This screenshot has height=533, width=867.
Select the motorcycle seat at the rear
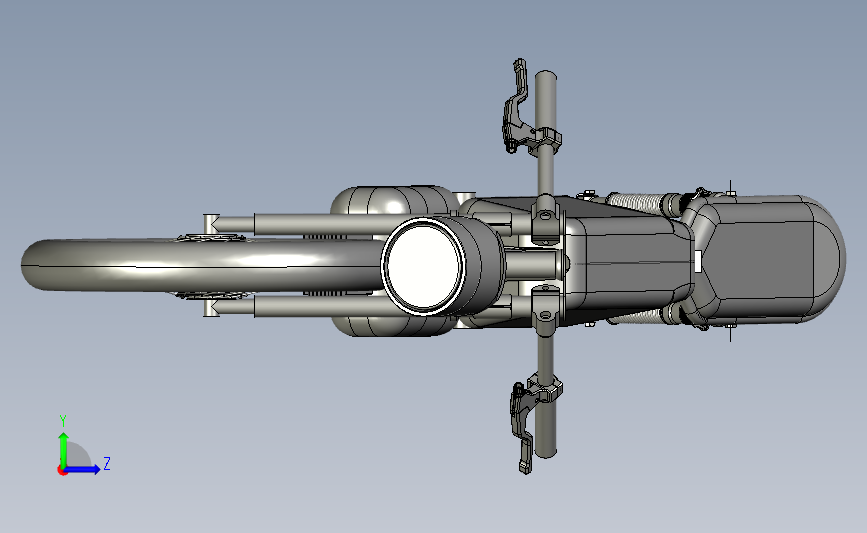(x=771, y=259)
